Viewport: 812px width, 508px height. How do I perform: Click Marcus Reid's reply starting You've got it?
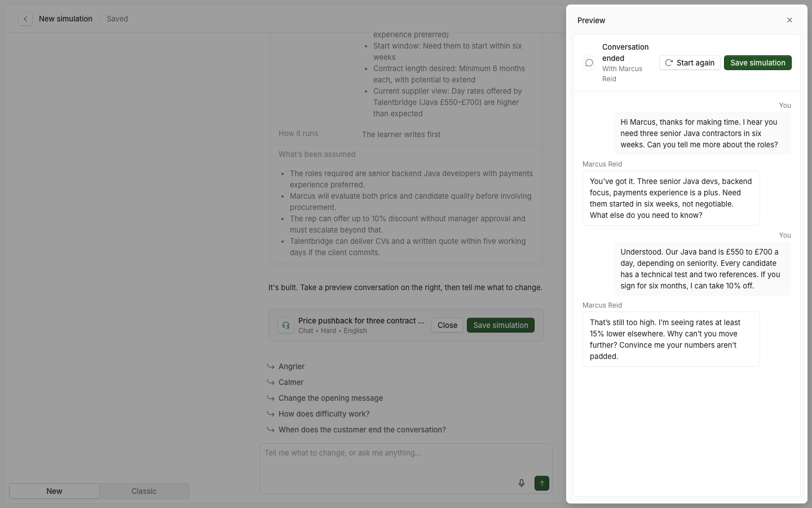tap(671, 198)
